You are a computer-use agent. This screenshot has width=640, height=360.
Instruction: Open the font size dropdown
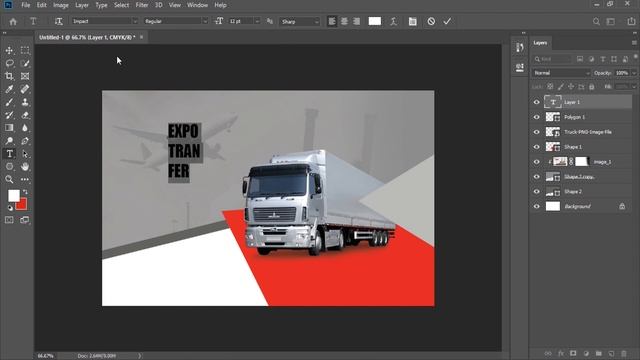click(x=257, y=21)
